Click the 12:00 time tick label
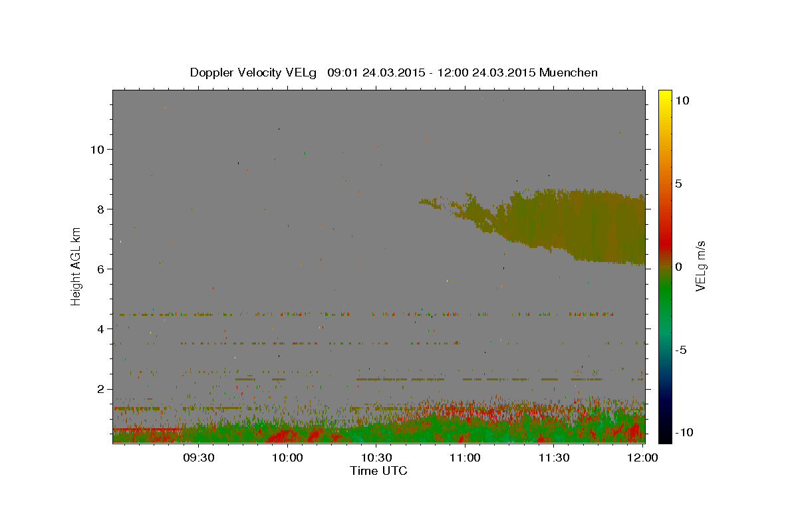 (642, 458)
